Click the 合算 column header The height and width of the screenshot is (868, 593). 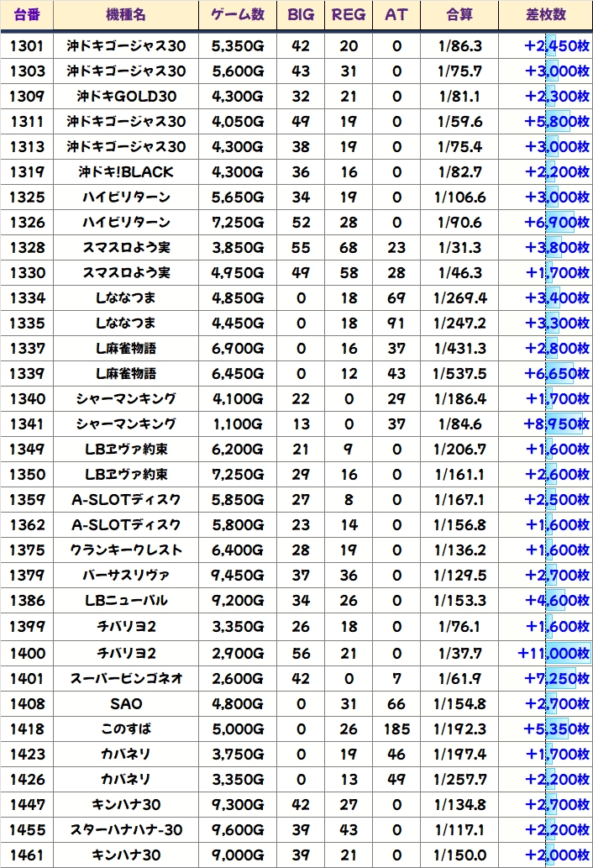(x=459, y=15)
